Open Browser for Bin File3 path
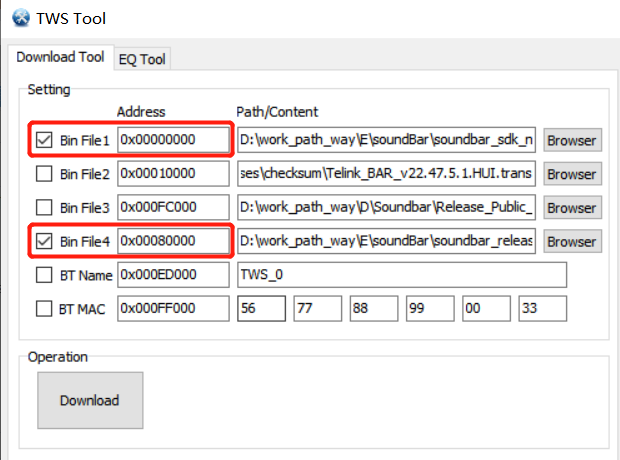Viewport: 620px width, 460px height. point(571,208)
